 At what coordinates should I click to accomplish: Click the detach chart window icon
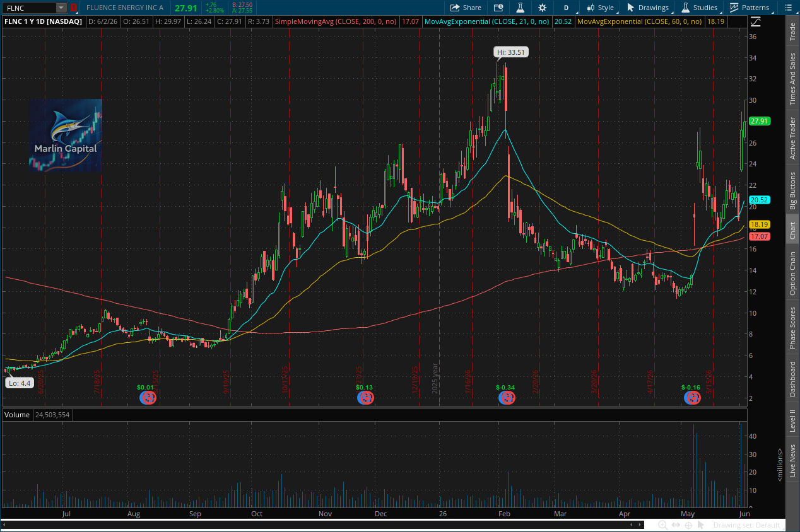coord(498,8)
